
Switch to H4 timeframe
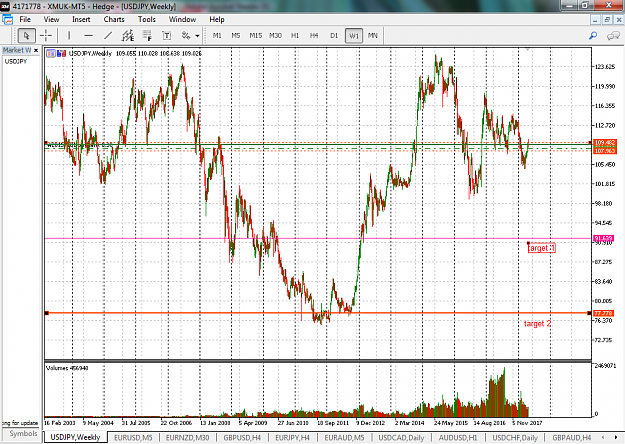pos(314,35)
